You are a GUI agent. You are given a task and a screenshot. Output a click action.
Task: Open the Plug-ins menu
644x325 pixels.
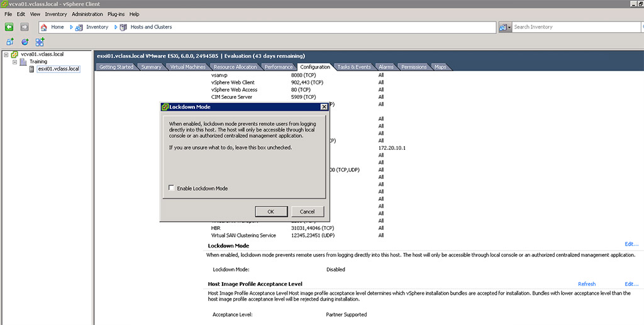point(116,14)
